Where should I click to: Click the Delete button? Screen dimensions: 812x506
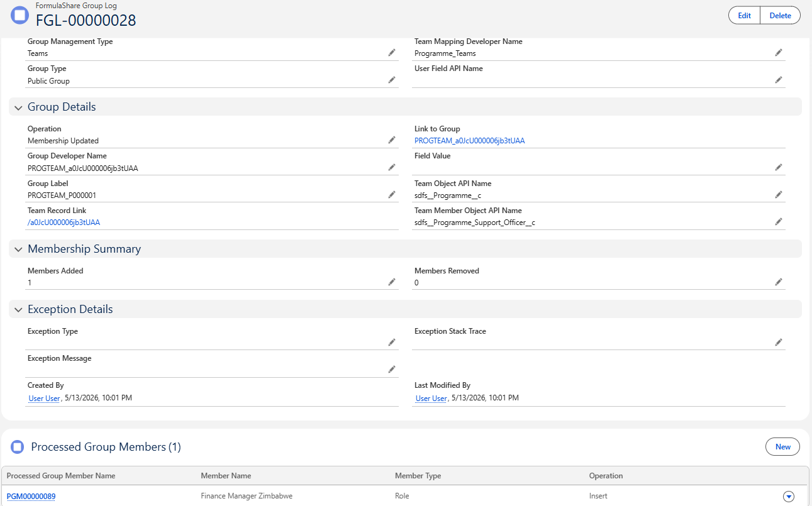(781, 16)
